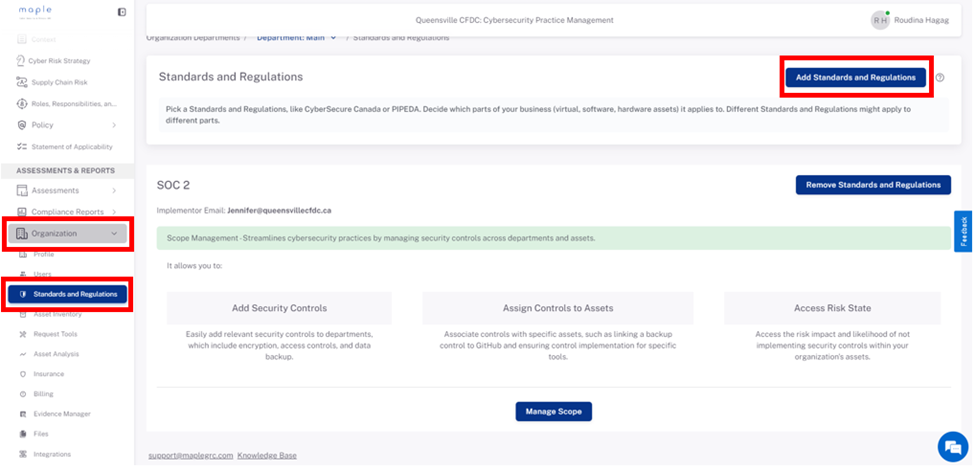Click Organization Departments breadcrumb
This screenshot has height=470, width=975.
point(193,38)
